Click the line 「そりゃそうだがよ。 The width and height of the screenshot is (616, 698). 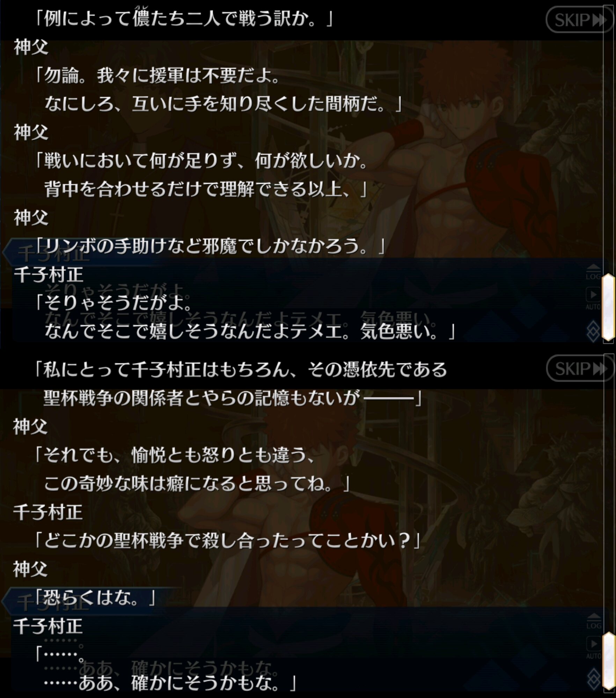point(113,303)
